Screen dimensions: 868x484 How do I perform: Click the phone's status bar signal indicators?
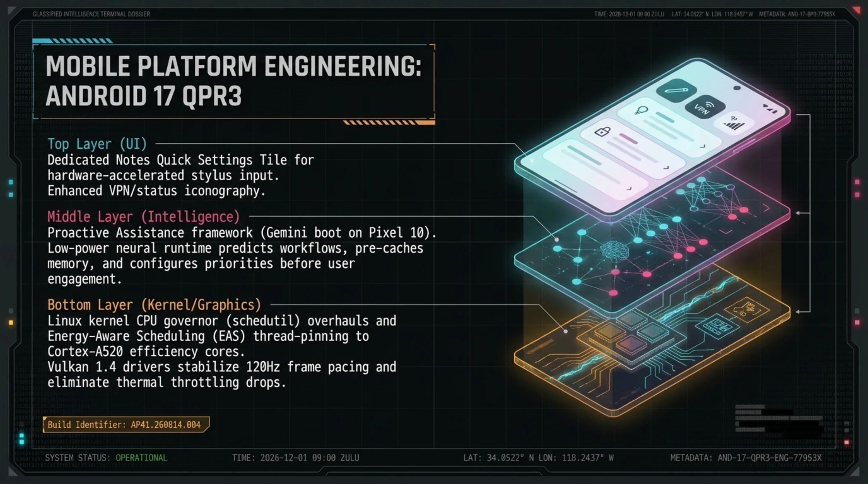tap(770, 109)
